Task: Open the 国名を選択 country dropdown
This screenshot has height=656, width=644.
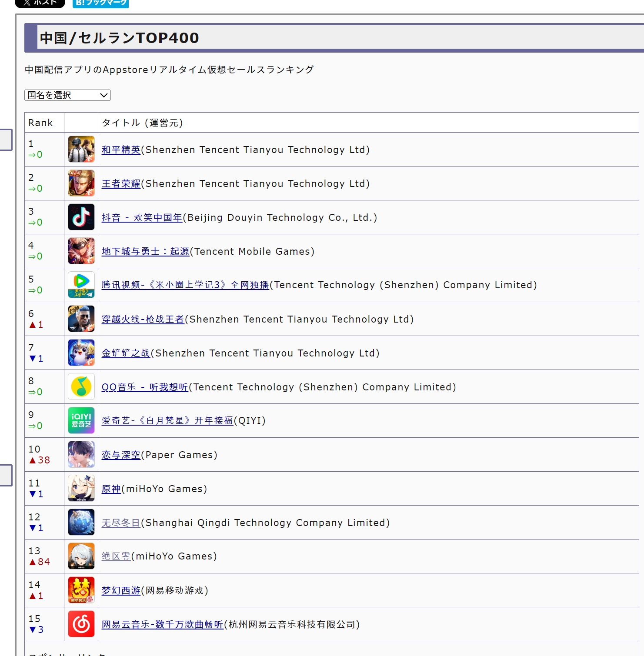Action: click(x=67, y=95)
